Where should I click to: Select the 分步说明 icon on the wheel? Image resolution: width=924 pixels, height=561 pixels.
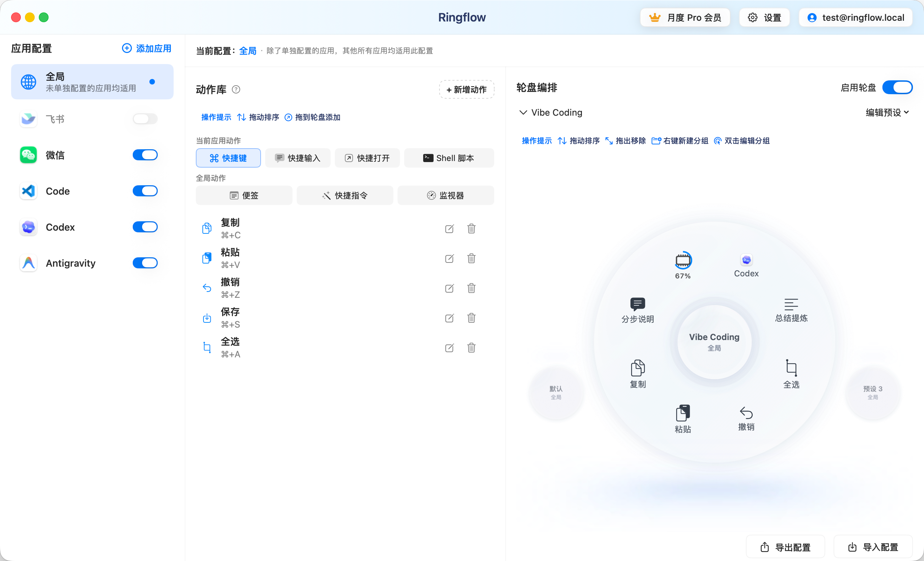click(637, 310)
